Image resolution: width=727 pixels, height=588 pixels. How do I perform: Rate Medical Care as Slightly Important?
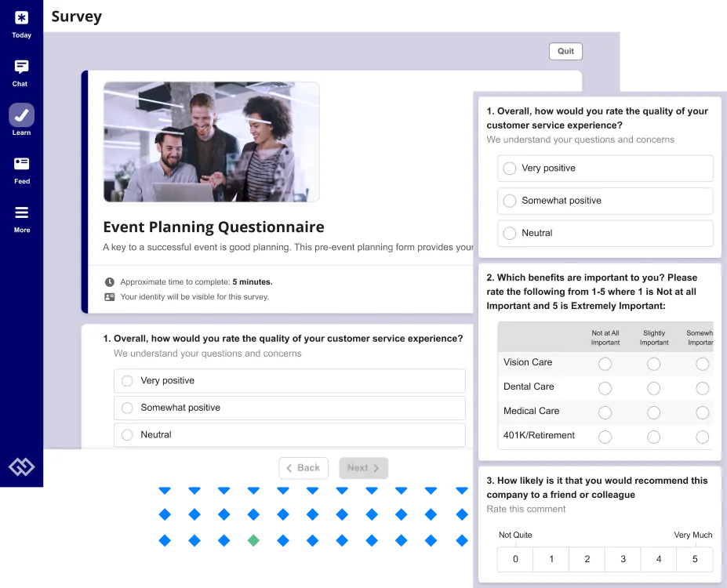(654, 412)
